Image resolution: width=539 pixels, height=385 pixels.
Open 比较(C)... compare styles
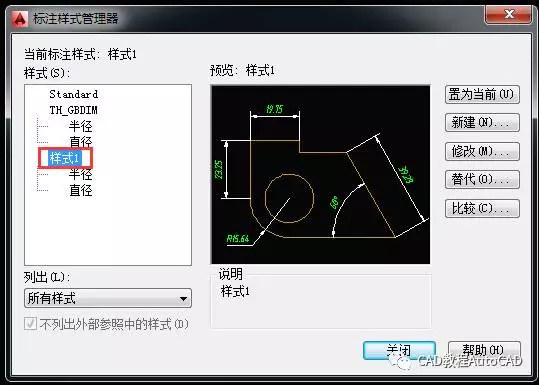pos(482,208)
